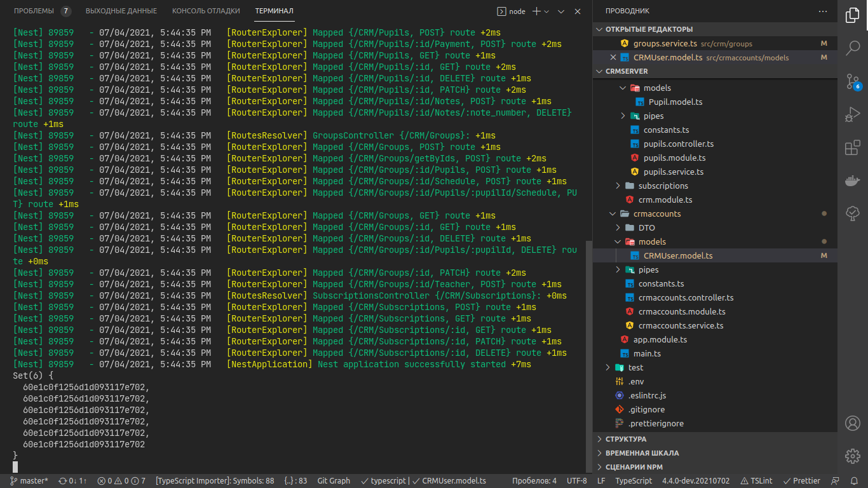This screenshot has height=488, width=868.
Task: Switch to the Проблемы tab
Action: pos(43,11)
